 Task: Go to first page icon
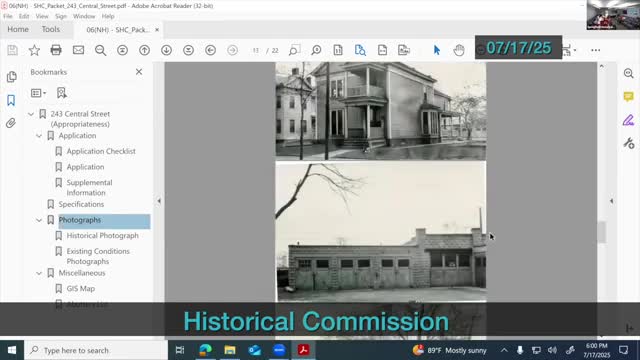point(122,50)
